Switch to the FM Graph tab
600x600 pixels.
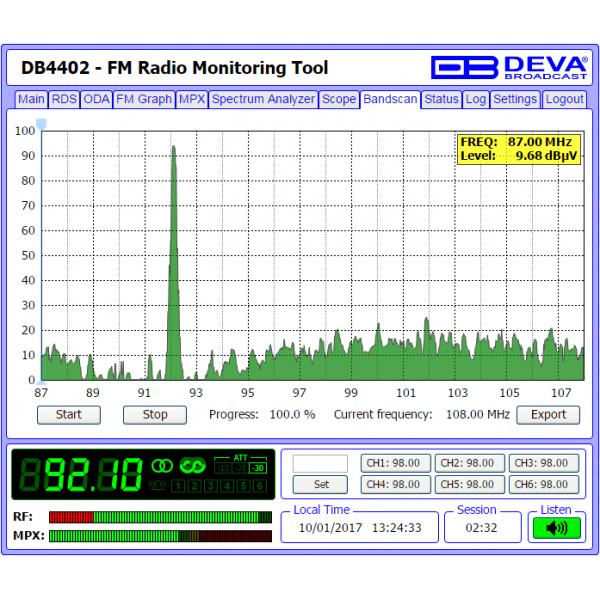pyautogui.click(x=144, y=99)
